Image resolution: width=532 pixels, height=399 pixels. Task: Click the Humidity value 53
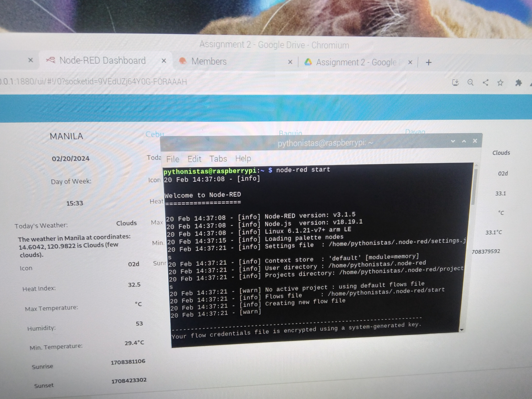coord(139,324)
